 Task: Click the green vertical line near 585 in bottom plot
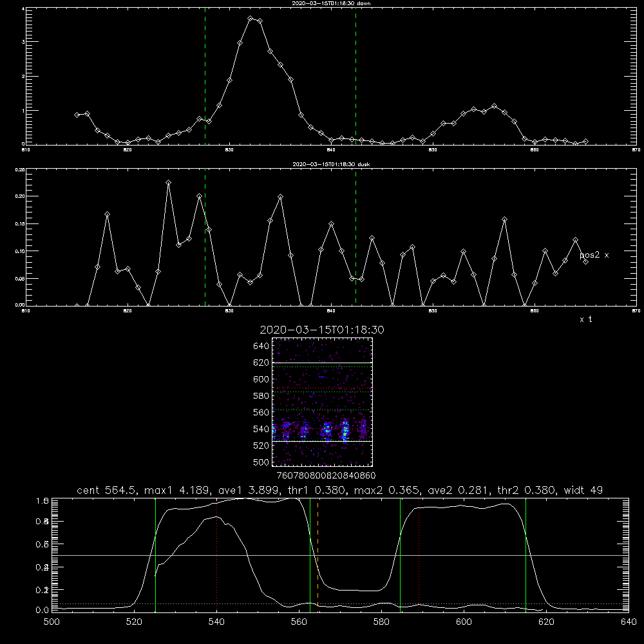(400, 555)
